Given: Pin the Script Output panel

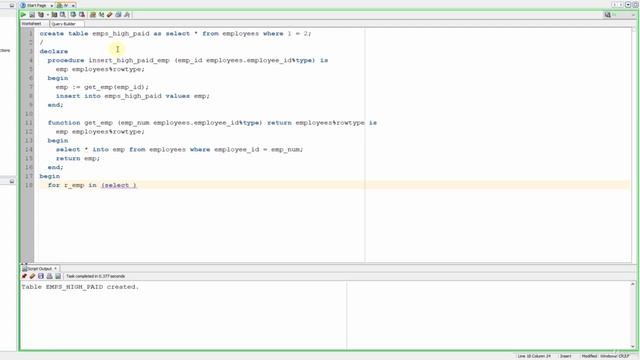Looking at the screenshot, I should pos(24,276).
